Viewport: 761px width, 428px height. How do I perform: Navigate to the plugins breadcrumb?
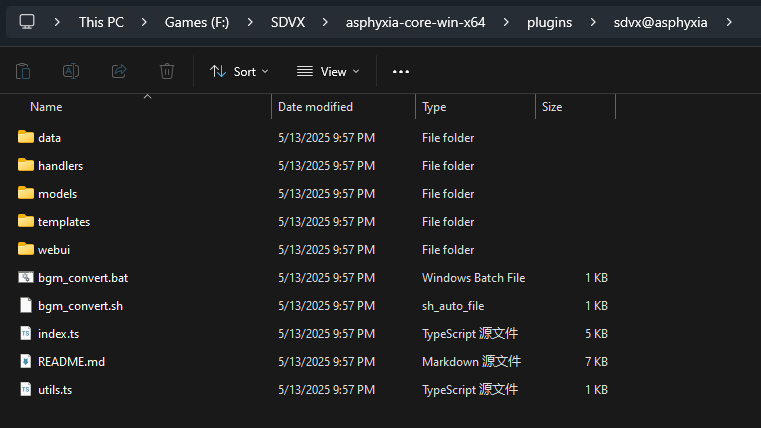point(549,21)
